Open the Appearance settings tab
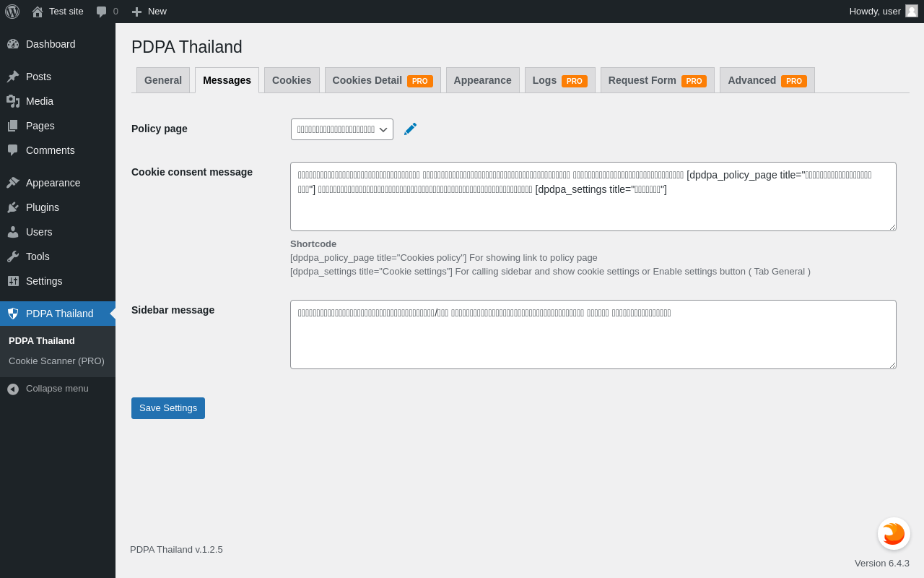The height and width of the screenshot is (578, 924). (483, 80)
